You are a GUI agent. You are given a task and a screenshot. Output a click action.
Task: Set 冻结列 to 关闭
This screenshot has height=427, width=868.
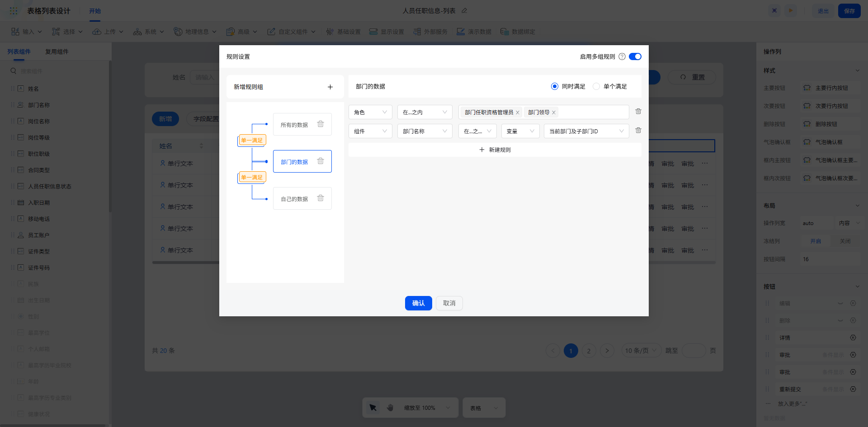845,241
